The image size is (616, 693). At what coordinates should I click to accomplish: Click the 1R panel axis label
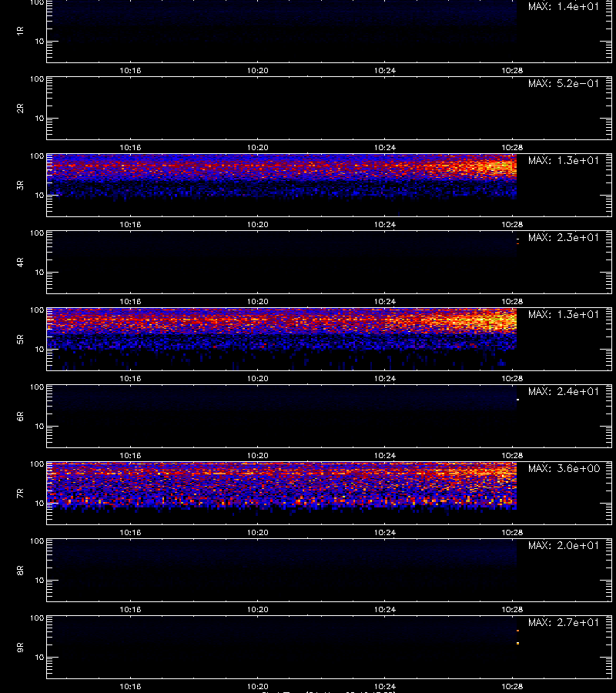coord(20,31)
